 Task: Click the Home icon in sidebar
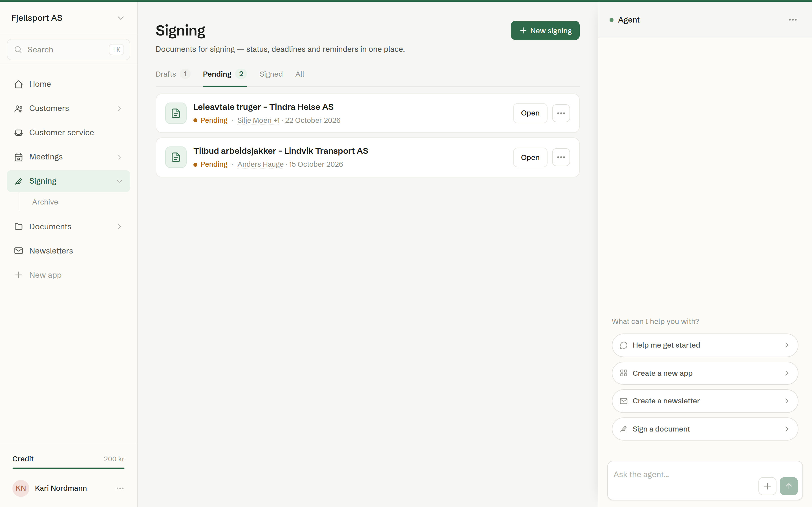(18, 84)
